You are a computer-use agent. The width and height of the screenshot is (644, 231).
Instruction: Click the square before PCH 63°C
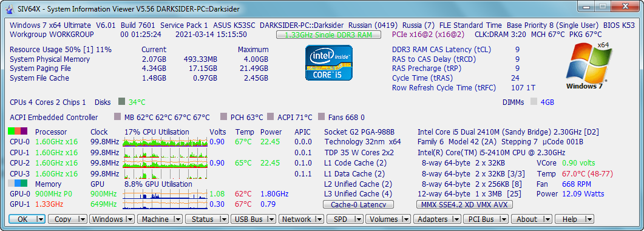point(223,117)
